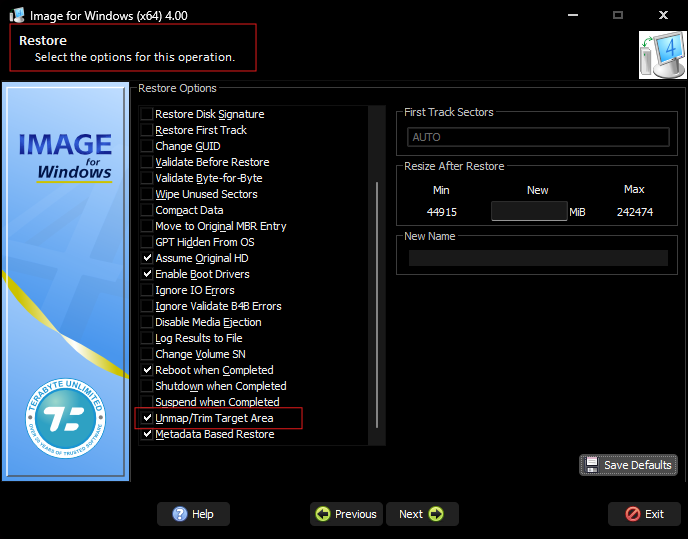The width and height of the screenshot is (688, 539).
Task: Click the Max value 242474
Action: [x=634, y=212]
